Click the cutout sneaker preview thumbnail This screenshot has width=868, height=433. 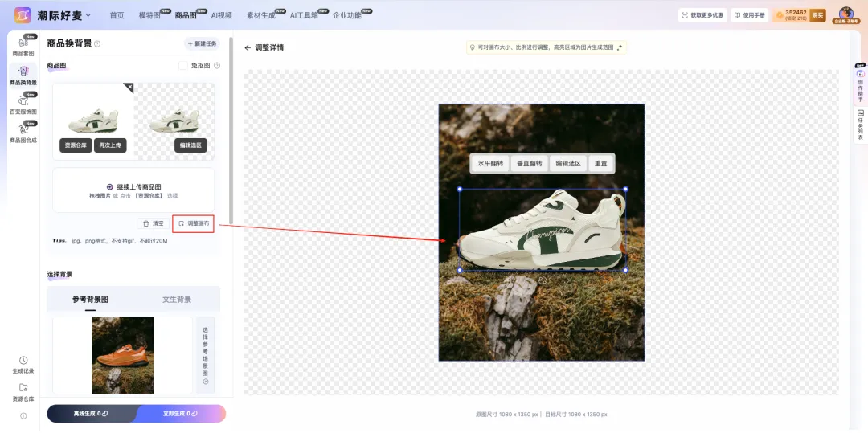click(174, 121)
